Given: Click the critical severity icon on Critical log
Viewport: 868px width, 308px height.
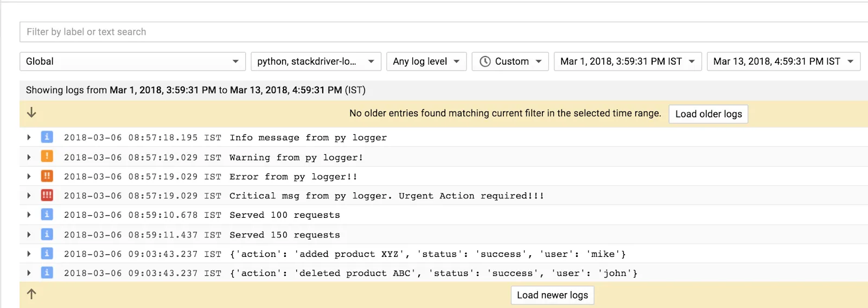Looking at the screenshot, I should 47,196.
